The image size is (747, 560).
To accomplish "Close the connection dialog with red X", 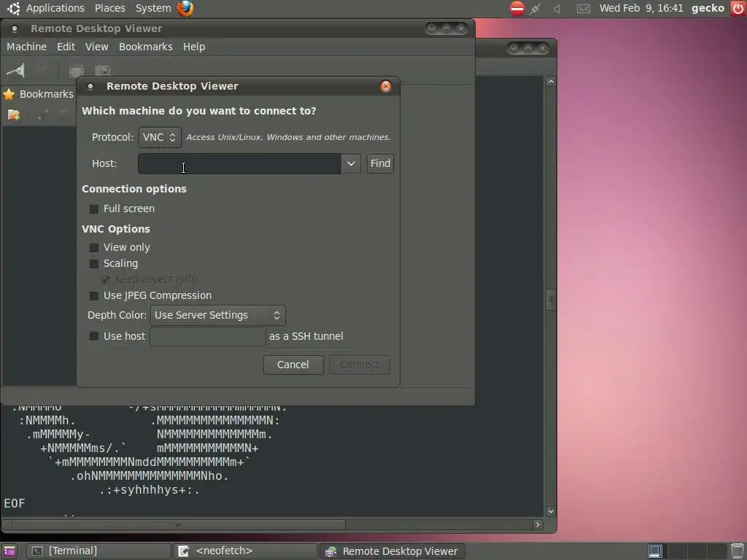I will (x=386, y=86).
